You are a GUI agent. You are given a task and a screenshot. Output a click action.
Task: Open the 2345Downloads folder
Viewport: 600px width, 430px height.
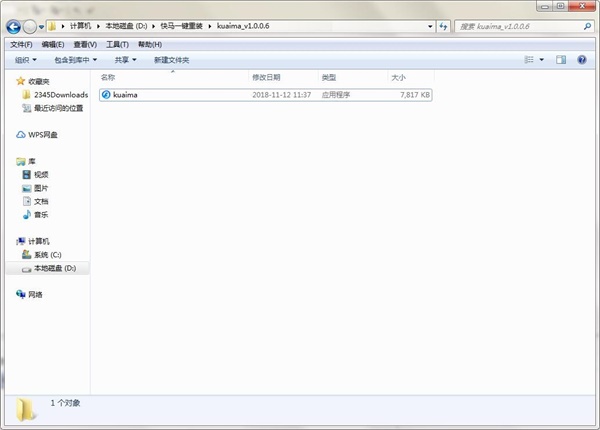click(55, 95)
